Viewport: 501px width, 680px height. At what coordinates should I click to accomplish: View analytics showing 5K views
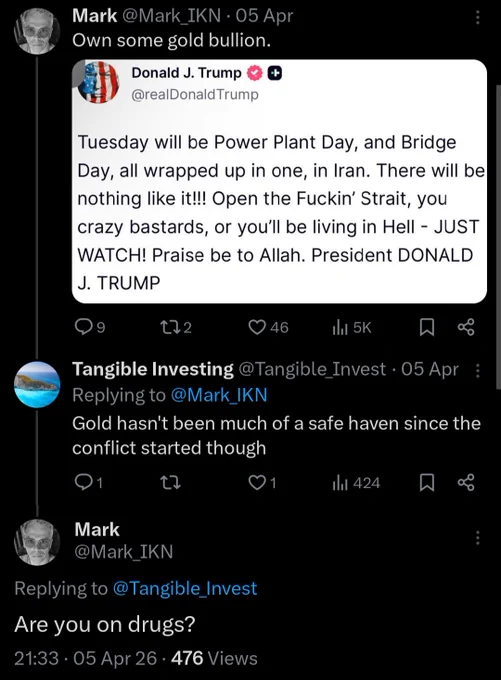351,327
